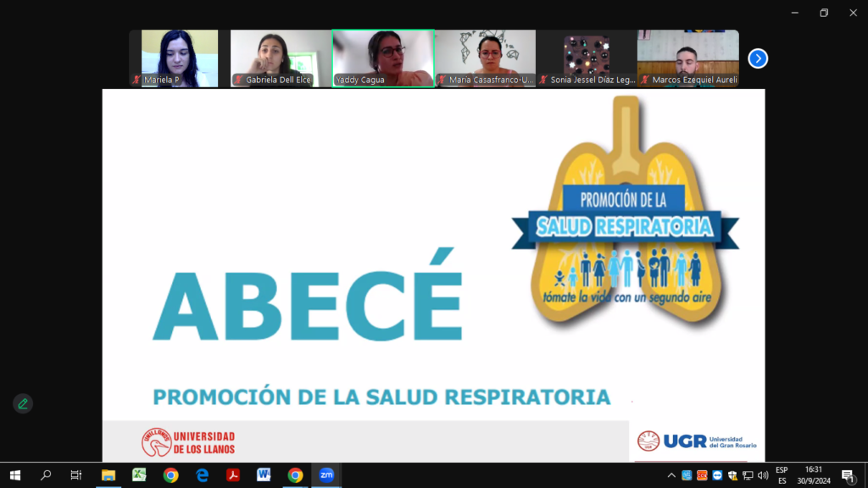Open Word from taskbar
The height and width of the screenshot is (488, 868).
264,475
